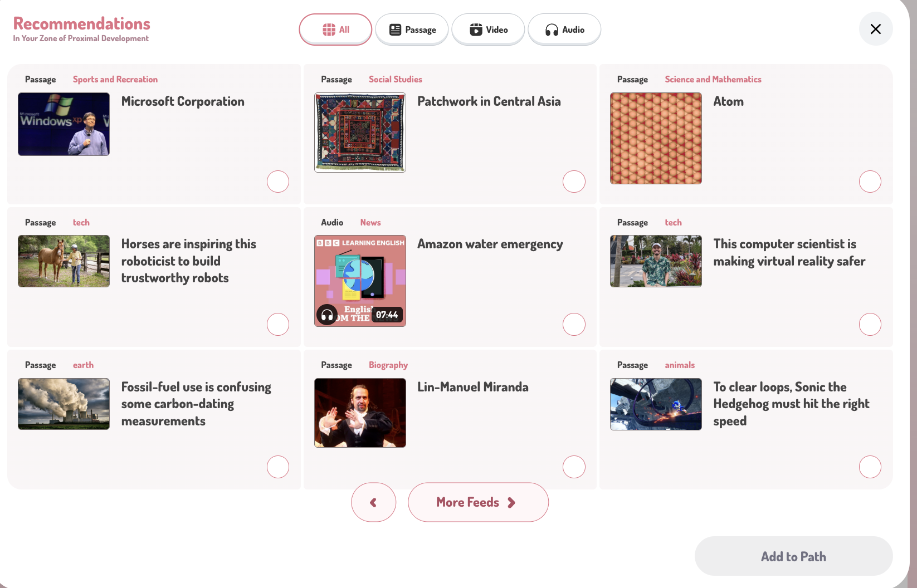The height and width of the screenshot is (588, 917).
Task: Filter recommendations by Audio
Action: point(564,30)
